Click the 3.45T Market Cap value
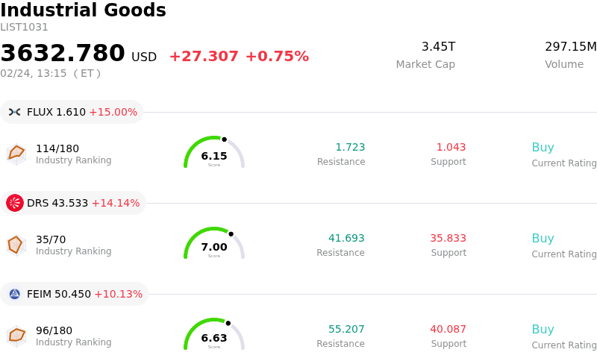This screenshot has height=364, width=597. coord(438,47)
